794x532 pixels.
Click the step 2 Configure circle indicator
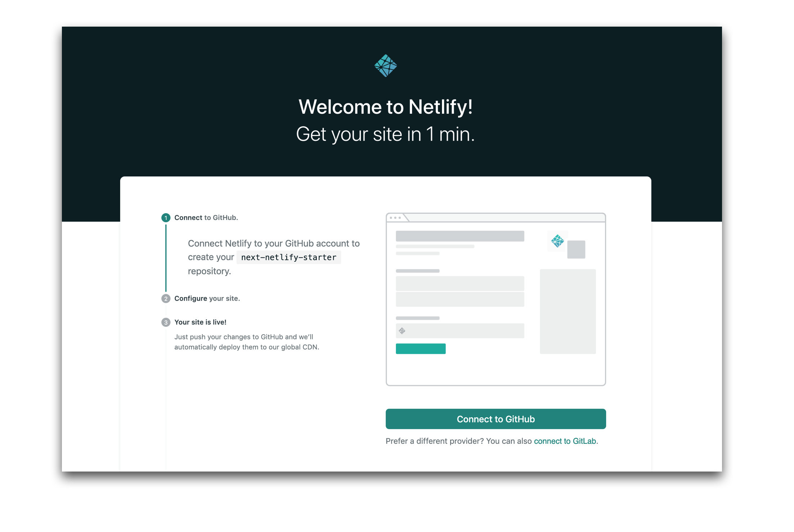tap(166, 298)
